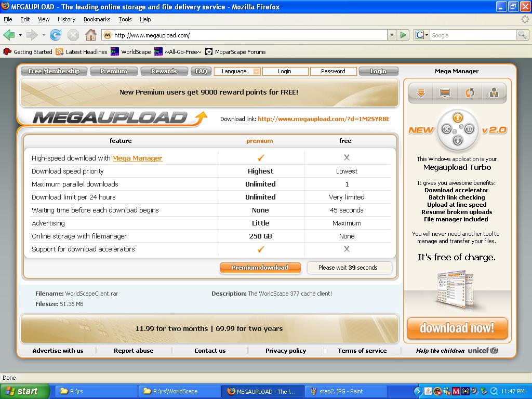Click the Forward navigation arrow
The width and height of the screenshot is (532, 399).
tap(32, 35)
